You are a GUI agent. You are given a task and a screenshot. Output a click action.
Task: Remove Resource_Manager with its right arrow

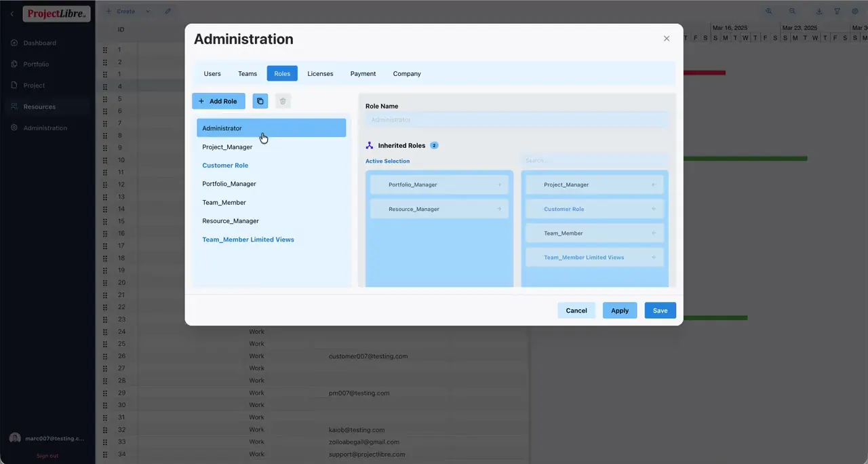[x=500, y=209]
